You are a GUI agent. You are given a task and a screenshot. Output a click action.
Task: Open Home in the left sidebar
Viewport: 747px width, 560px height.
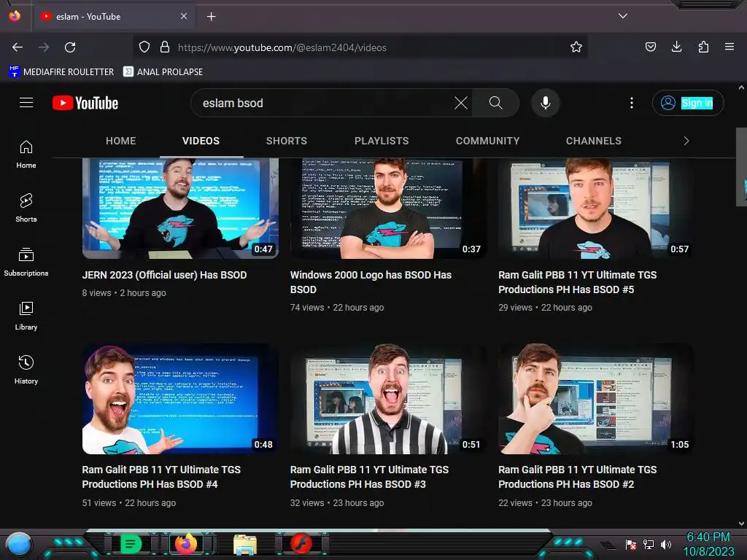coord(26,155)
